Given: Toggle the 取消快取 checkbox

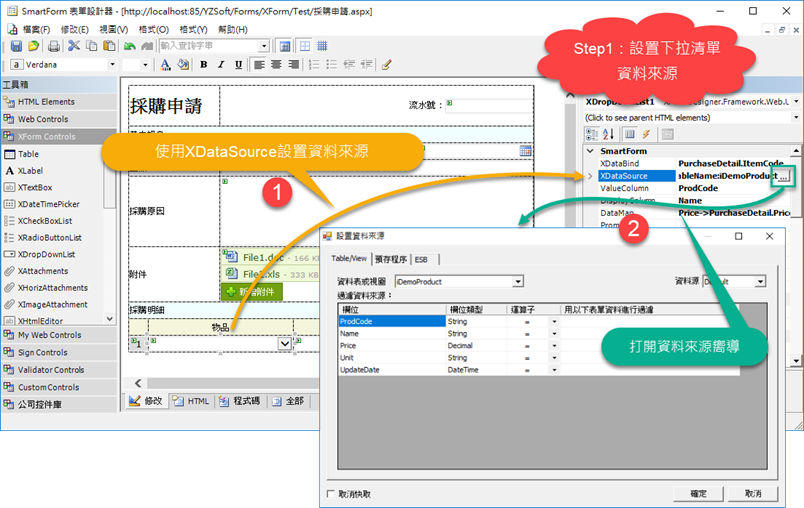Looking at the screenshot, I should tap(332, 494).
